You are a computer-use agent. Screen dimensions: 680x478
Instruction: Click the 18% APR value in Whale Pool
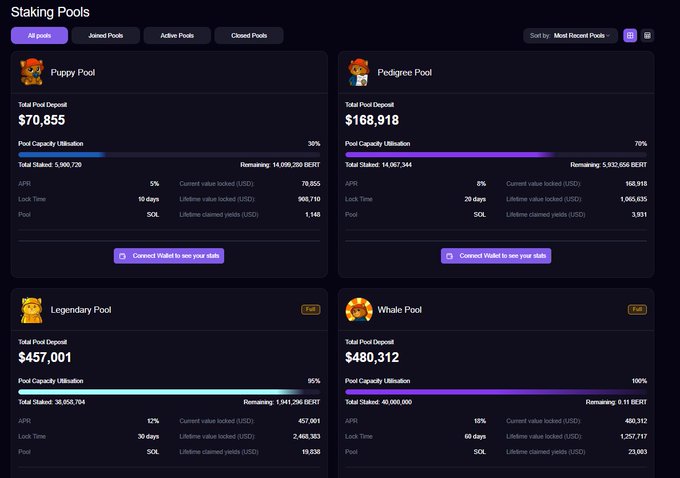pyautogui.click(x=480, y=421)
